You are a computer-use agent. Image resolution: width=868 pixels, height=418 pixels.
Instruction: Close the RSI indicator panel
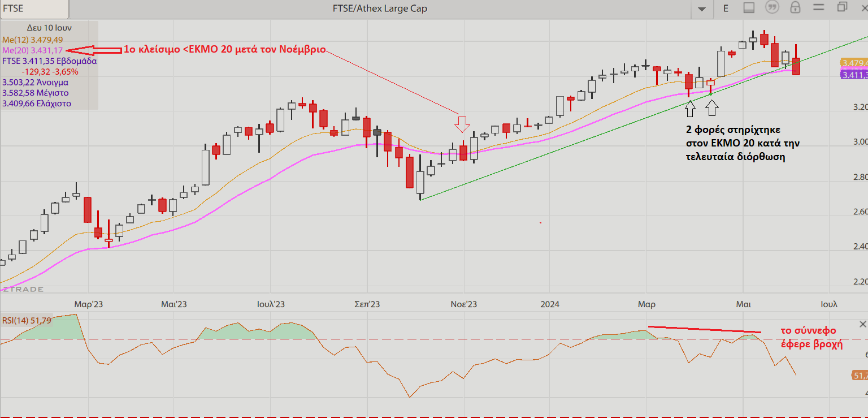coord(862,324)
